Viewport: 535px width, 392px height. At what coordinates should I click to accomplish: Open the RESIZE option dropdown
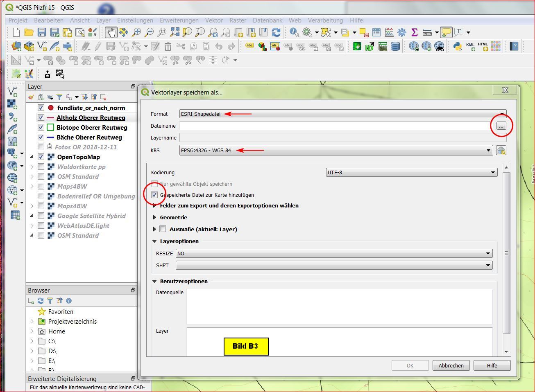(x=334, y=253)
